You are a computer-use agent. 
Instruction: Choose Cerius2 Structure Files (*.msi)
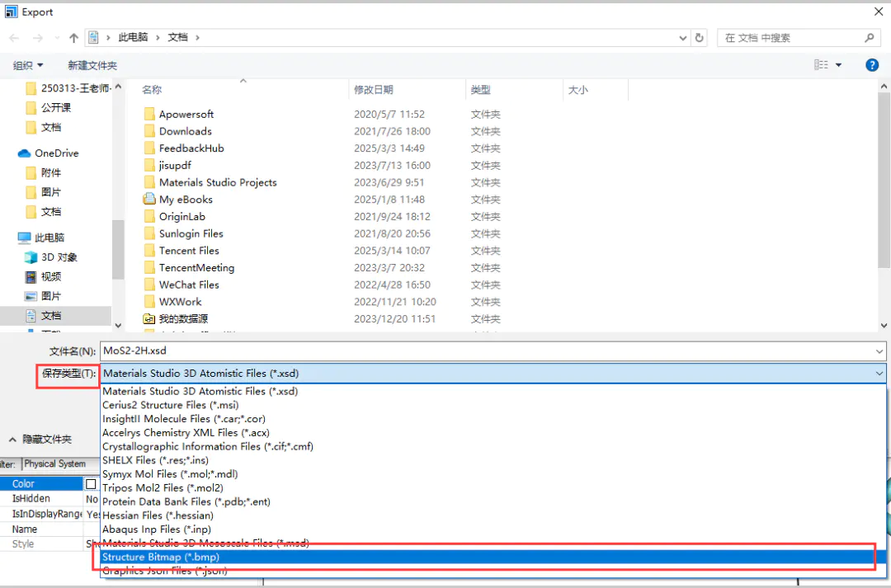[171, 405]
